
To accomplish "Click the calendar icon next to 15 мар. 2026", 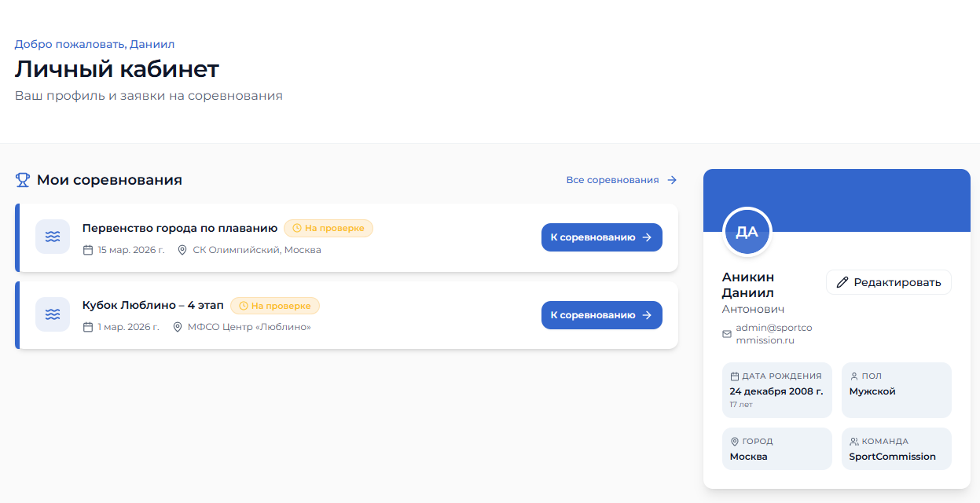I will [x=88, y=250].
